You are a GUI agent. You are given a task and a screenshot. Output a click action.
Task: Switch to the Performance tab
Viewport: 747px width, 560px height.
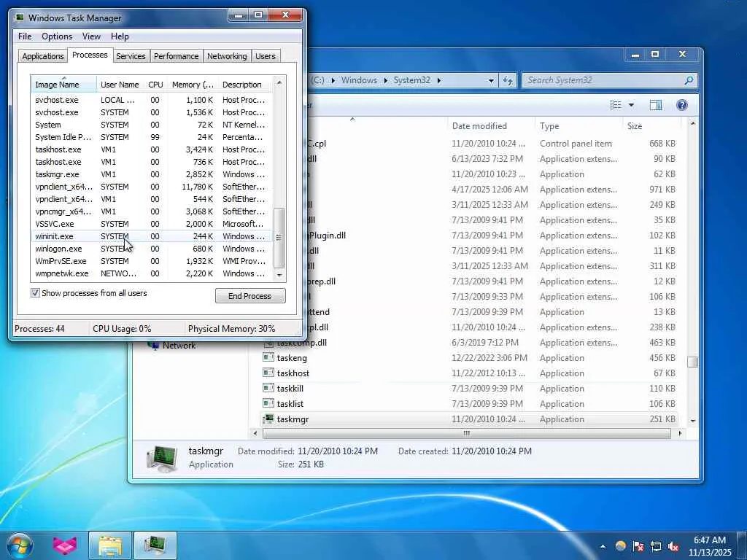[x=177, y=56]
